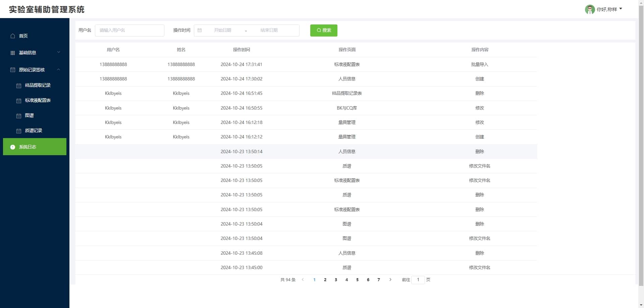Viewport: 644px width, 308px height.
Task: Select current page 1 in pagination
Action: [x=314, y=280]
